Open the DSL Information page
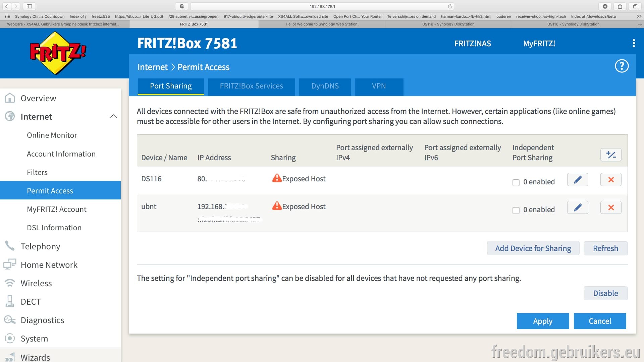This screenshot has height=362, width=644. 54,228
